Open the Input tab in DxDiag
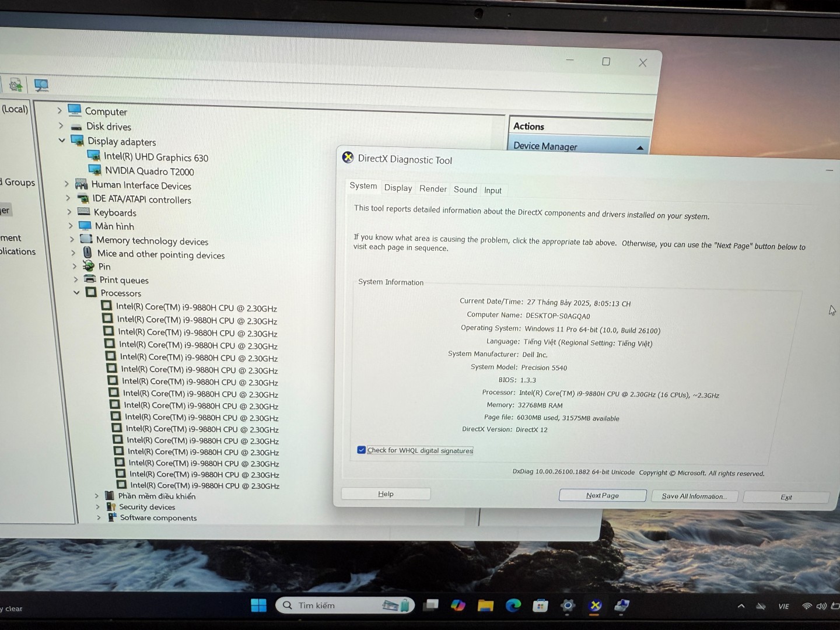Screen dimensions: 840x630 click(x=493, y=190)
